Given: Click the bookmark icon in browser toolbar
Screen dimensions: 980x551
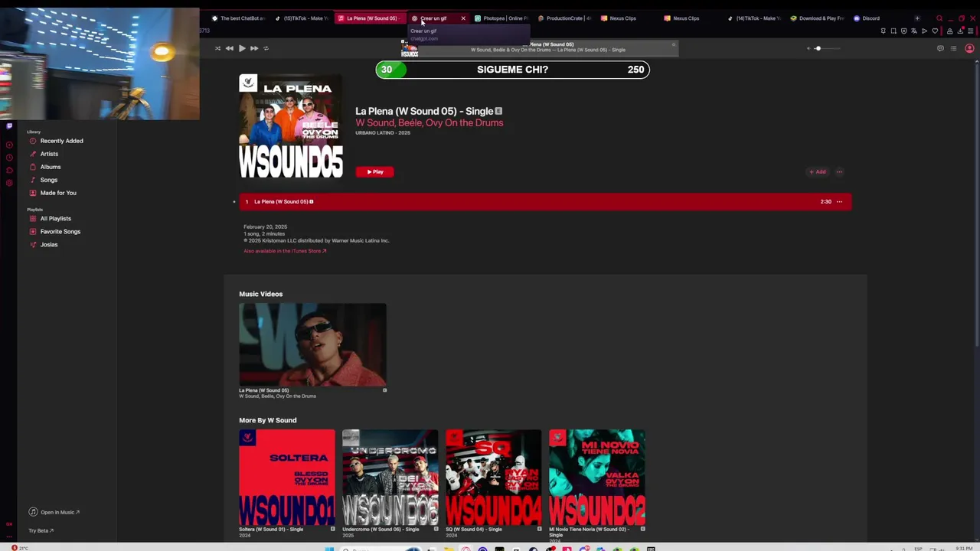Looking at the screenshot, I should click(884, 31).
